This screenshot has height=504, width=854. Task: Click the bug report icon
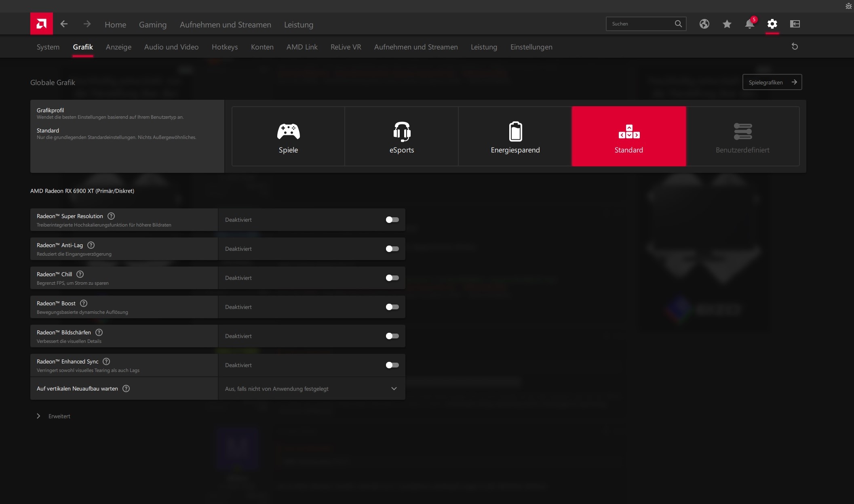click(848, 6)
